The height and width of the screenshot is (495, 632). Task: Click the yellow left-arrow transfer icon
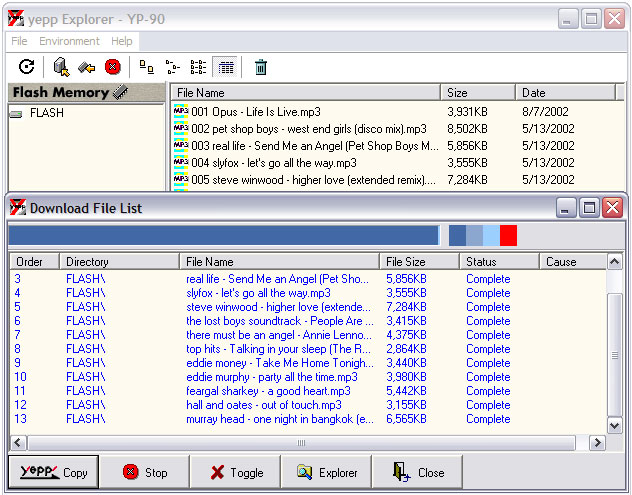tap(87, 67)
